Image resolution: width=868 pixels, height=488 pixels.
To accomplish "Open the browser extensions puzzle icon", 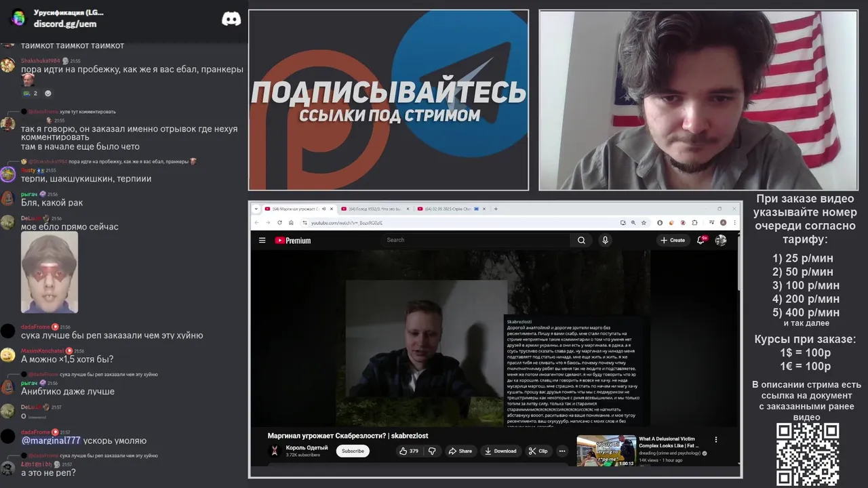I will 694,222.
